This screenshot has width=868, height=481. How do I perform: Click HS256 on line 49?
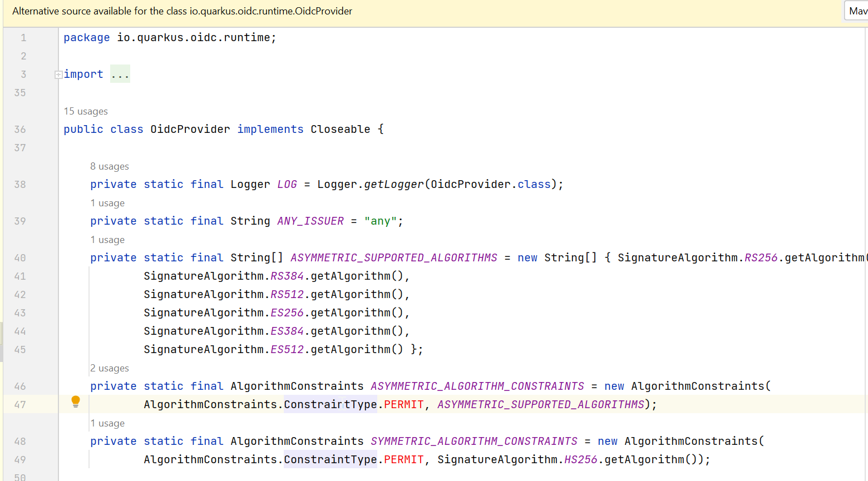click(x=581, y=459)
